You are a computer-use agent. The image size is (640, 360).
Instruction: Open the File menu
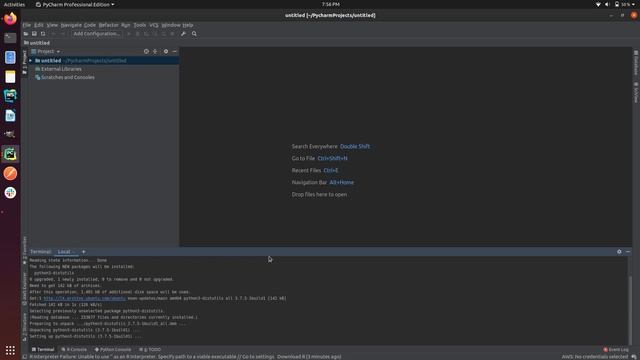(27, 25)
